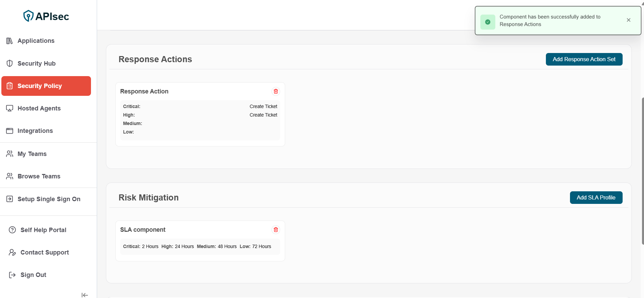Click the Hosted Agents monitor icon
The height and width of the screenshot is (298, 644).
tap(10, 108)
